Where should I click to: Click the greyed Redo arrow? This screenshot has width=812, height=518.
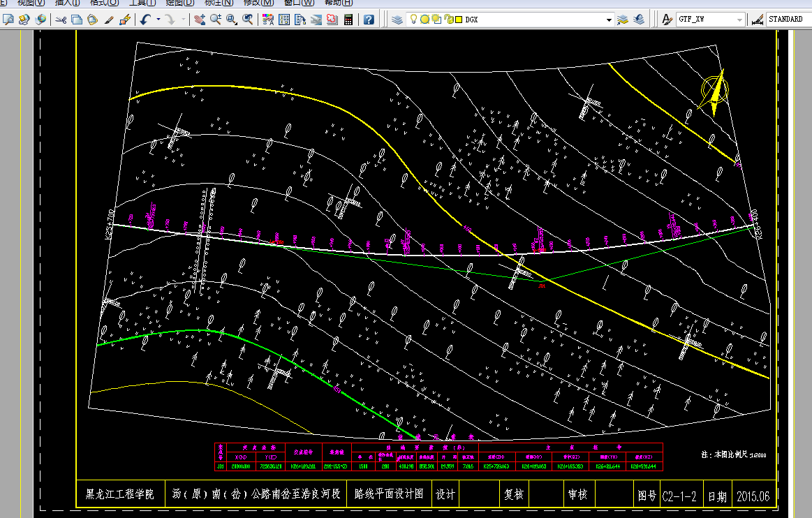point(170,20)
